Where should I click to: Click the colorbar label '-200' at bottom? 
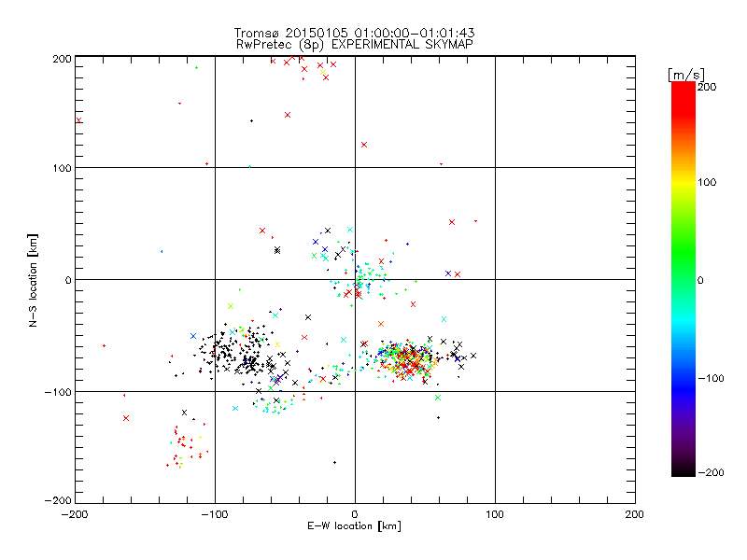tap(711, 472)
